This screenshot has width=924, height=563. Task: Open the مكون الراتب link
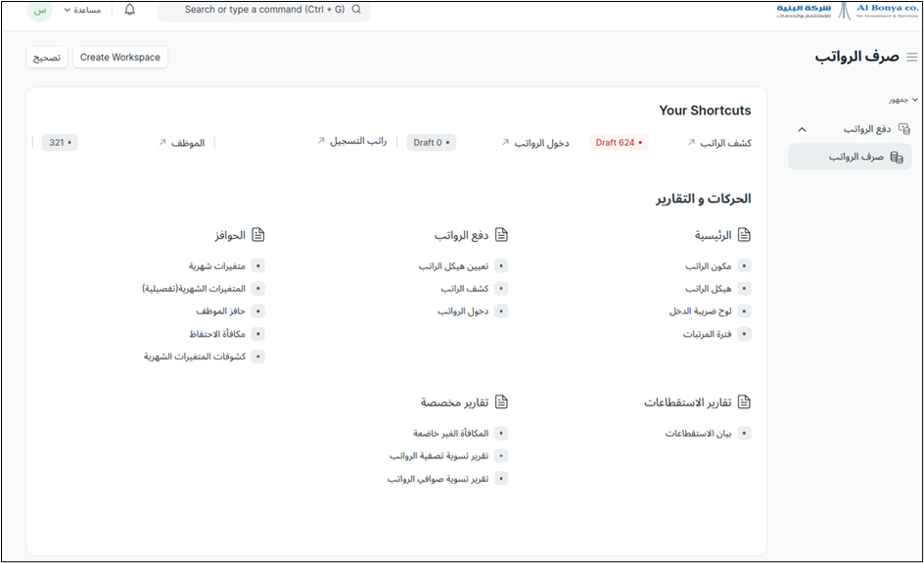pos(709,266)
